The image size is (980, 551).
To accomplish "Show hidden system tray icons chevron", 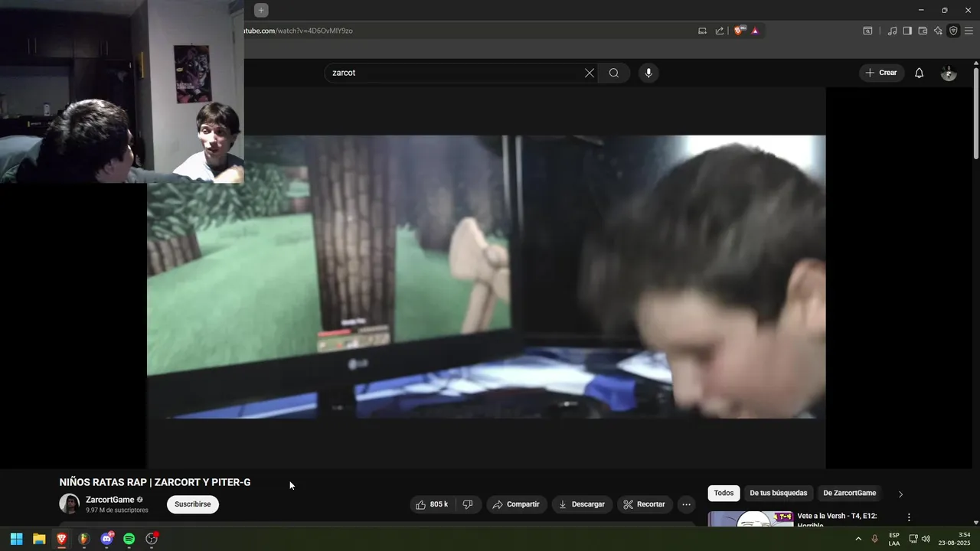I will (858, 539).
